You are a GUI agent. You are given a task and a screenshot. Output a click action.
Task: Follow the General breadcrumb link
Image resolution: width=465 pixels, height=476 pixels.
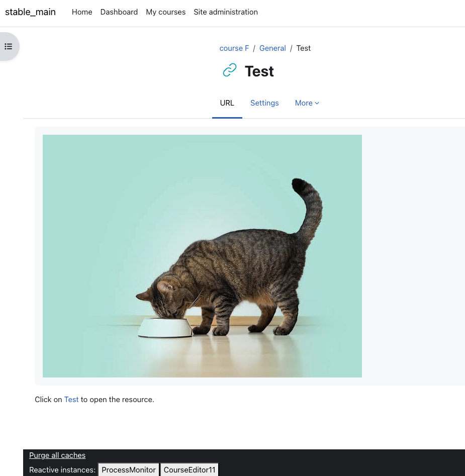pos(272,48)
